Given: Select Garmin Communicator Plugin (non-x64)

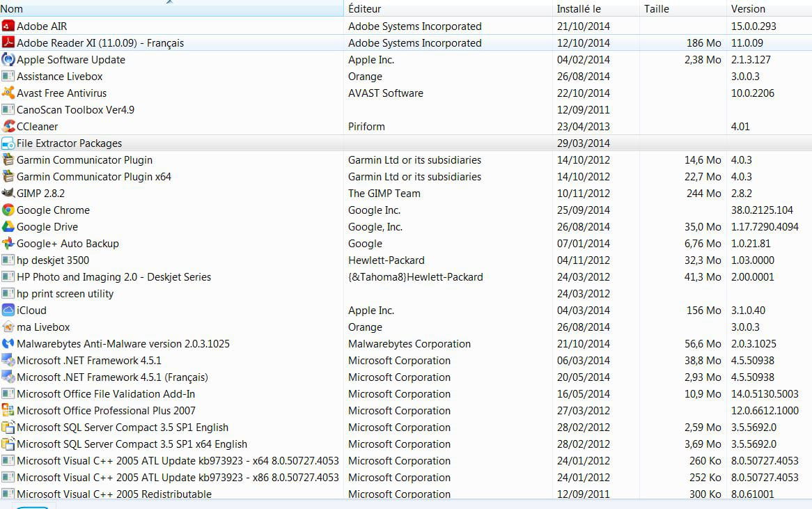Looking at the screenshot, I should click(84, 160).
